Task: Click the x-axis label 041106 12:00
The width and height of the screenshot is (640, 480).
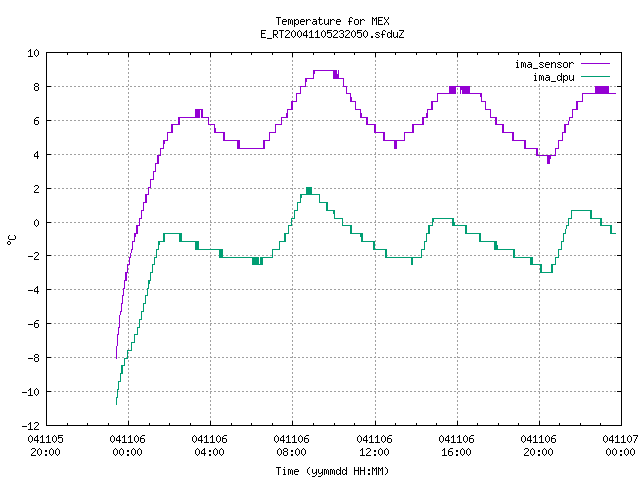Action: click(374, 446)
